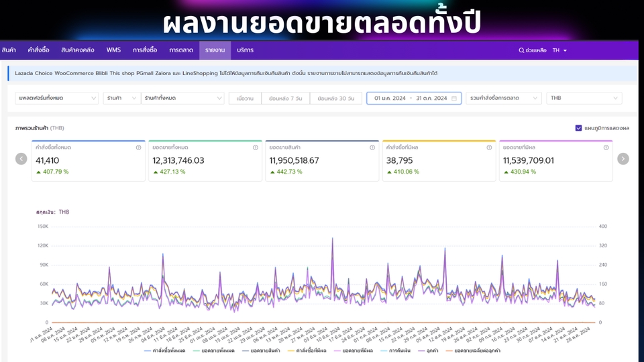
Task: Click the ภาพรวมร้านค้า section heading
Action: (x=32, y=128)
